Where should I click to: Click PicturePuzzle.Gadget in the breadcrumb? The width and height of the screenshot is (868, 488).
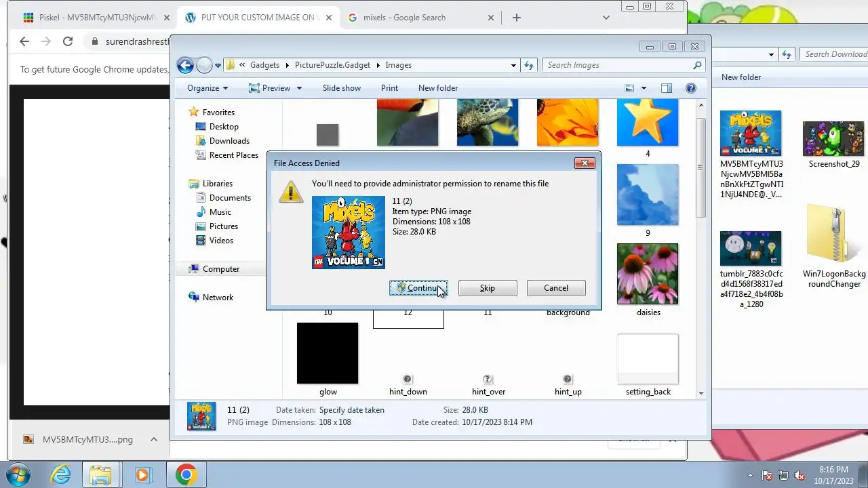click(x=332, y=65)
